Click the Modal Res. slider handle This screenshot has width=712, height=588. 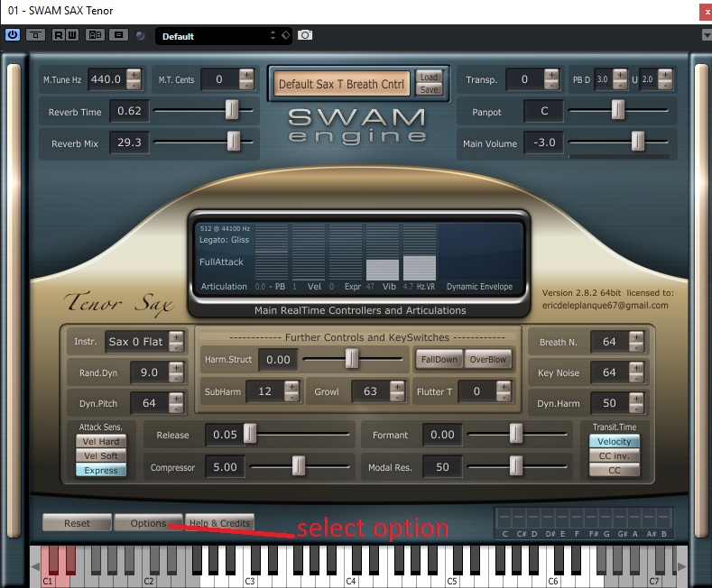(516, 465)
